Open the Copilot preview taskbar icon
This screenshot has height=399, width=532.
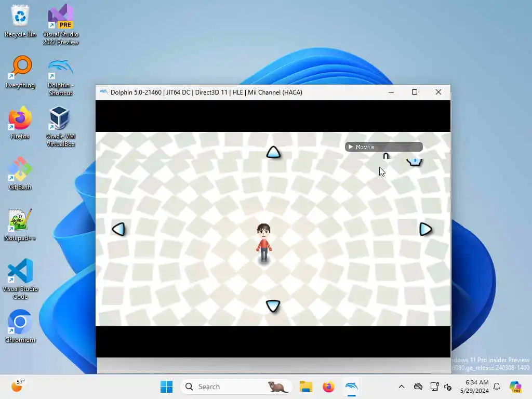(515, 387)
